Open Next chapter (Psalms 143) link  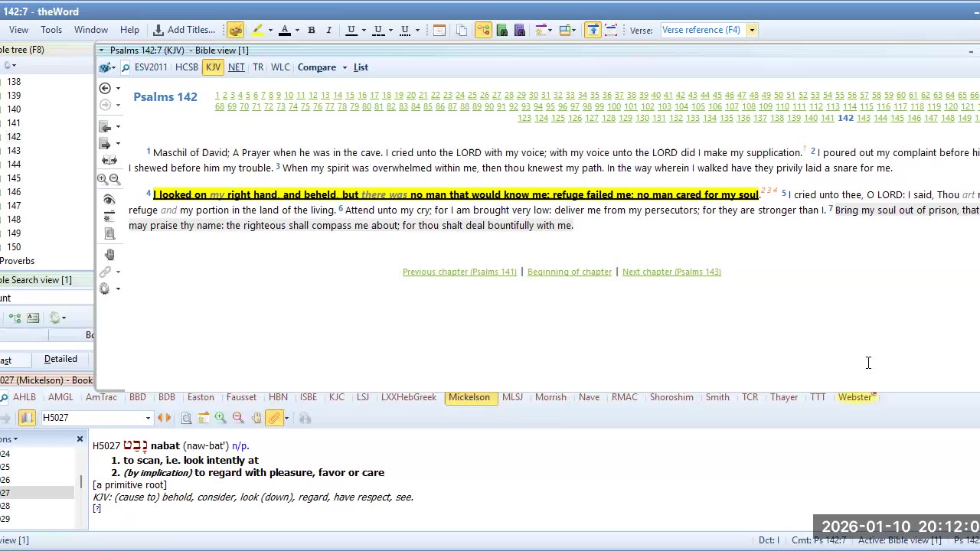pos(671,272)
